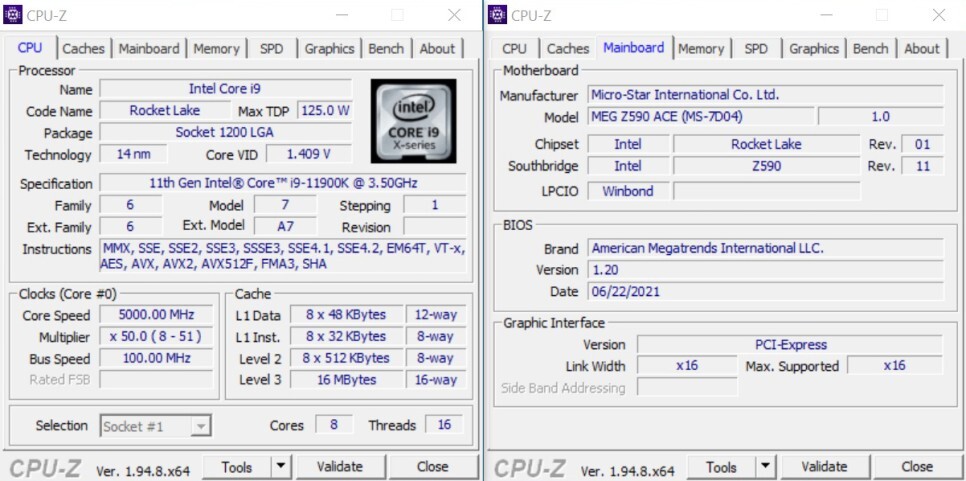Click the Socket 1200 LGA package value
966x481 pixels.
coord(225,132)
